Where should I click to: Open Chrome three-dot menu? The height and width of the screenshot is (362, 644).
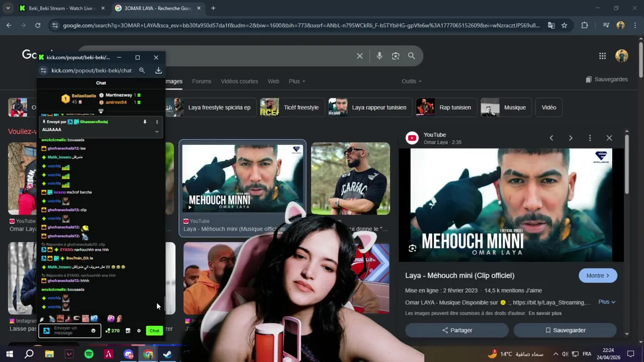[634, 25]
